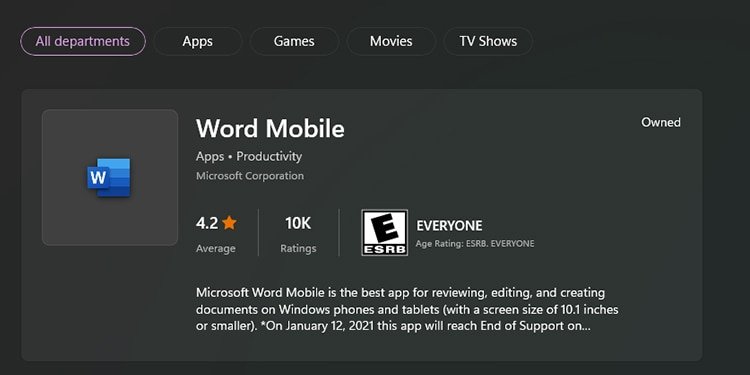Click the orange rating star
750x375 pixels.
pos(230,222)
